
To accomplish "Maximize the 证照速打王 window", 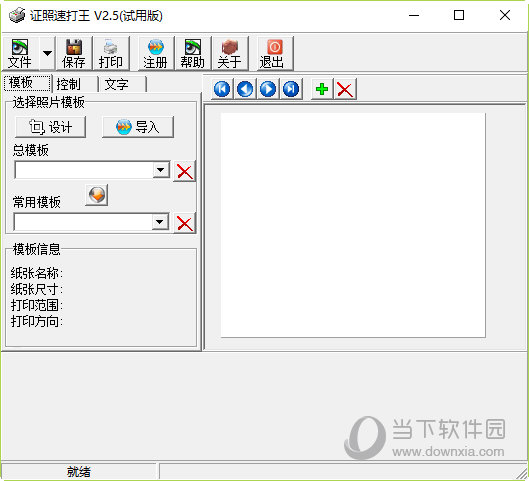I will point(459,15).
